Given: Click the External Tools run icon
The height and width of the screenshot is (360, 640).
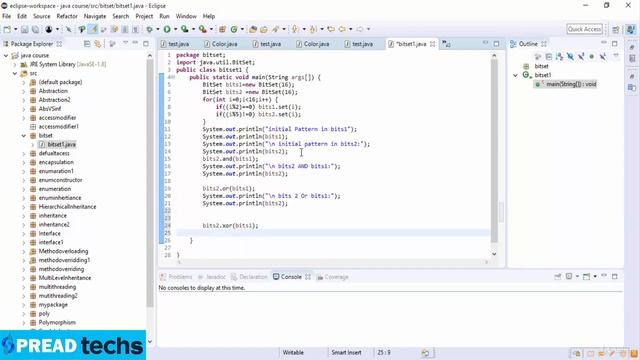Looking at the screenshot, I should click(x=202, y=29).
